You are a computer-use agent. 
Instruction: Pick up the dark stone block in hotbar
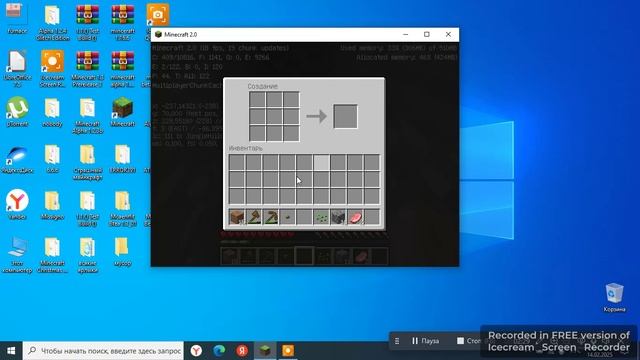338,217
